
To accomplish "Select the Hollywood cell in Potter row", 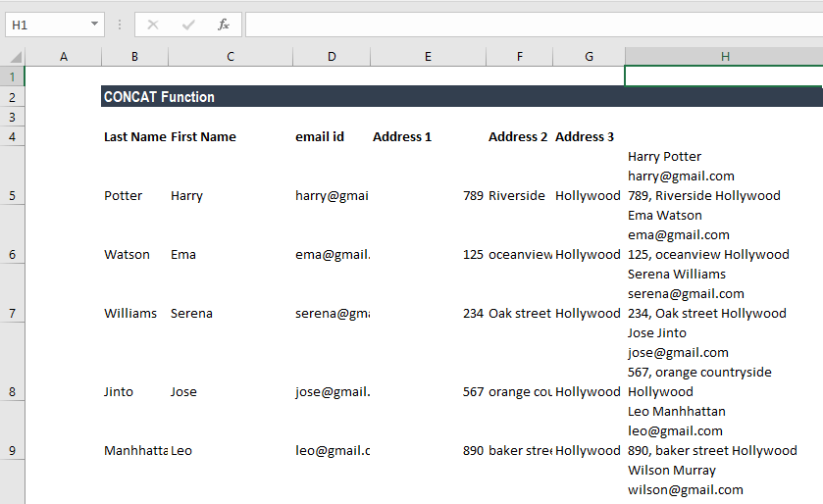I will [x=589, y=176].
